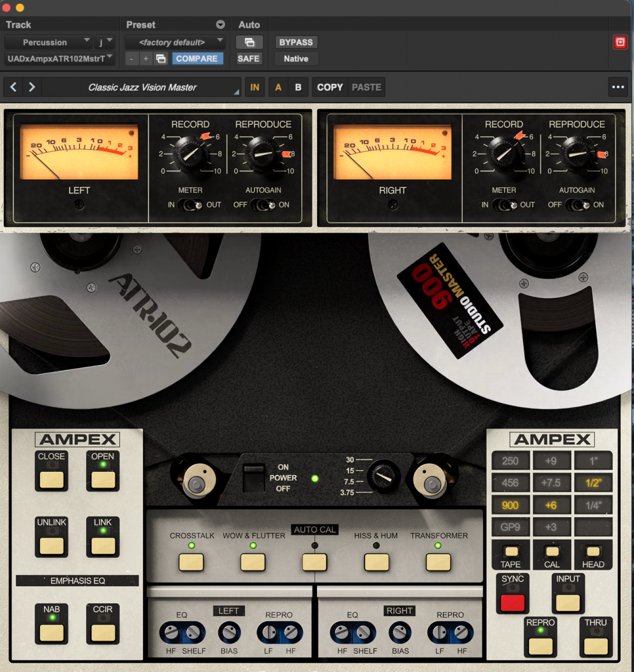
Task: Adjust the RIGHT EQ HF screw
Action: [x=342, y=632]
